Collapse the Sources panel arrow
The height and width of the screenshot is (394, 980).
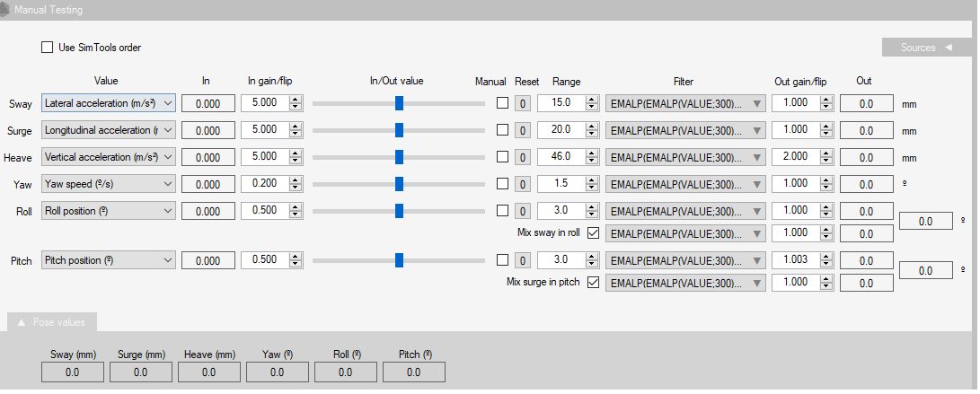pos(948,48)
